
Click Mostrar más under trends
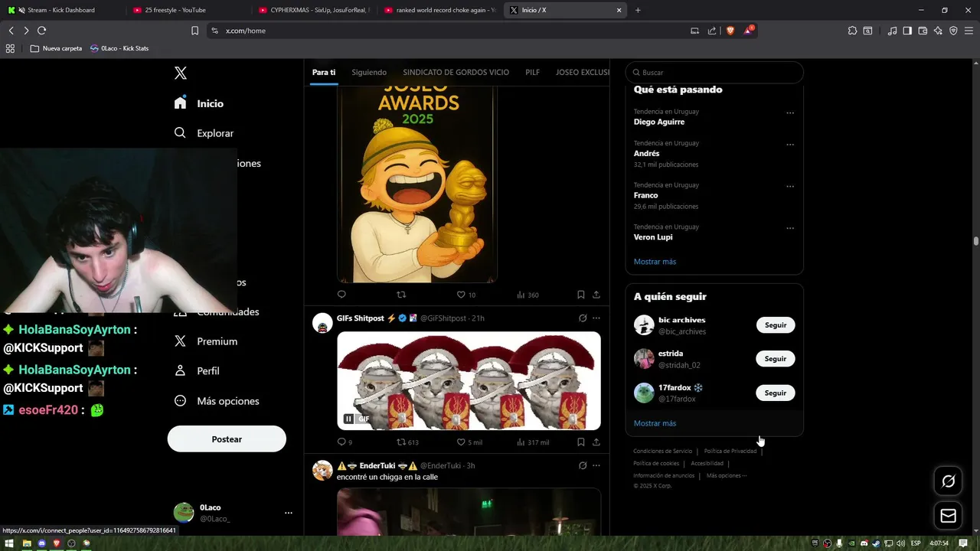(655, 262)
